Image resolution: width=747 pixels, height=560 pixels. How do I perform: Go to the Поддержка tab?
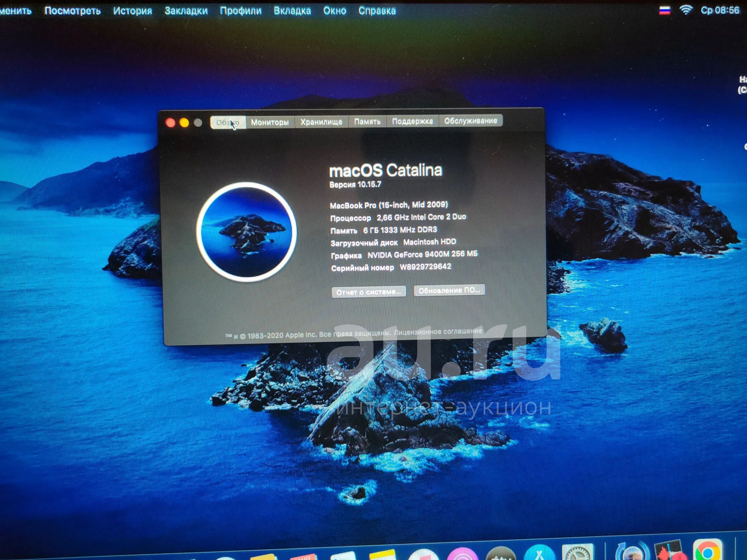[413, 121]
